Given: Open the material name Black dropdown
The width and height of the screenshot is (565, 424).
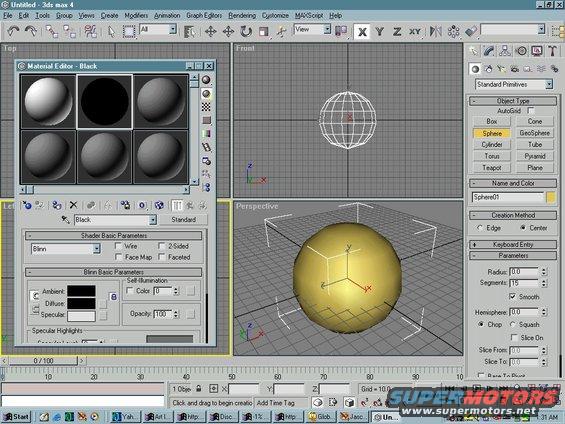Looking at the screenshot, I should coord(153,220).
